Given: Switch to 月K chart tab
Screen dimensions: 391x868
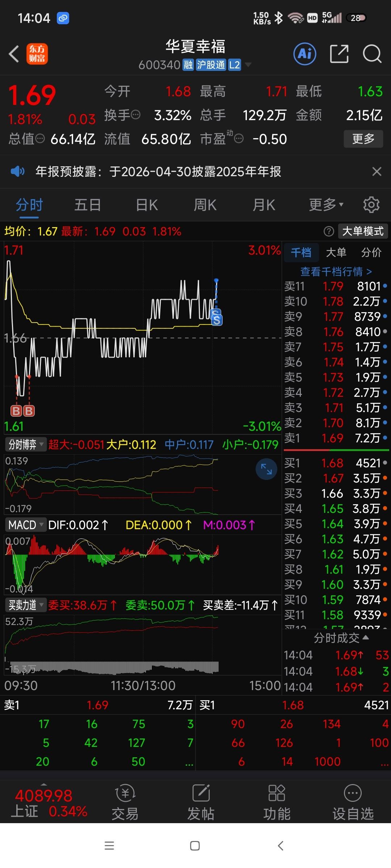Looking at the screenshot, I should pyautogui.click(x=264, y=205).
